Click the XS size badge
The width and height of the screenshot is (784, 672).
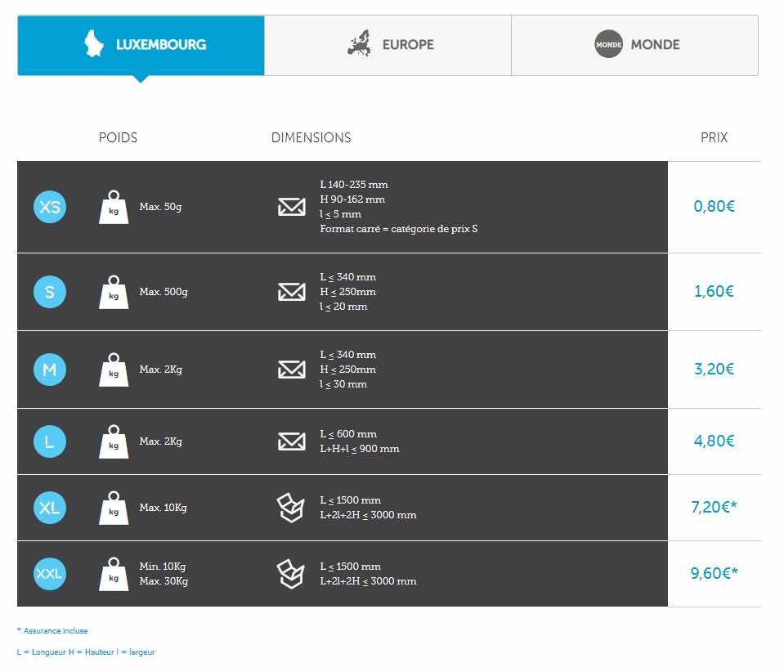[50, 207]
